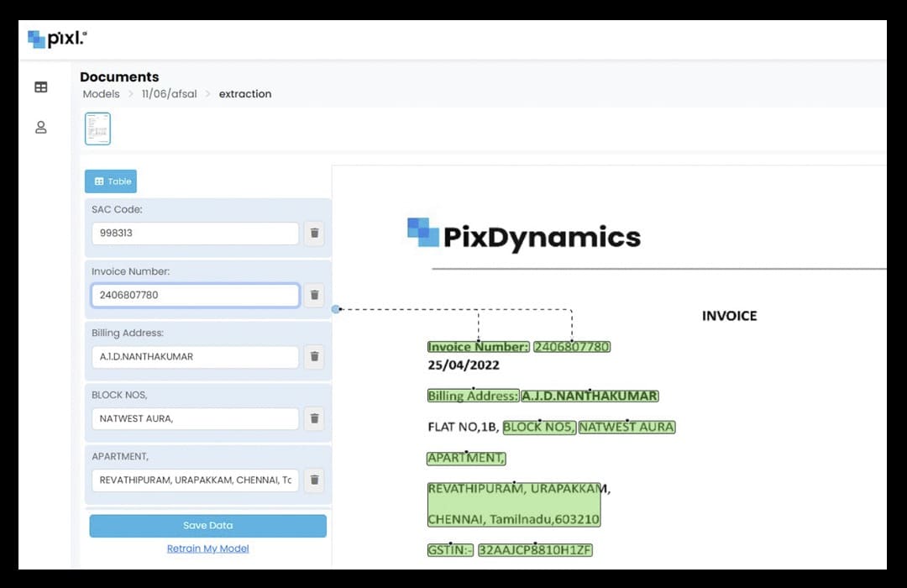Edit the SAC Code input 998313
The image size is (907, 588).
coord(196,234)
